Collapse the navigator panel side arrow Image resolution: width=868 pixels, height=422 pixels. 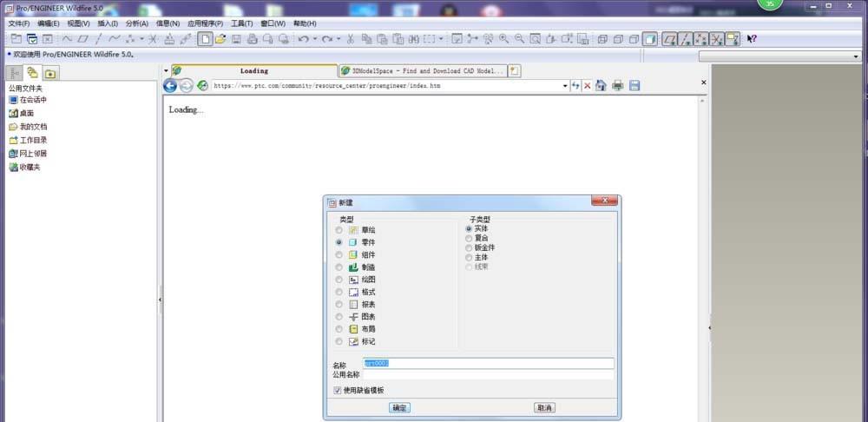point(160,300)
